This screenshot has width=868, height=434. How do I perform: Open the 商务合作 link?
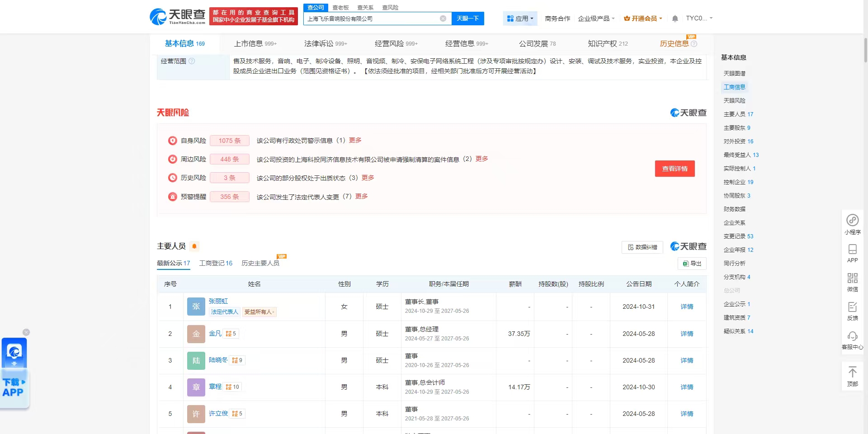coord(557,19)
